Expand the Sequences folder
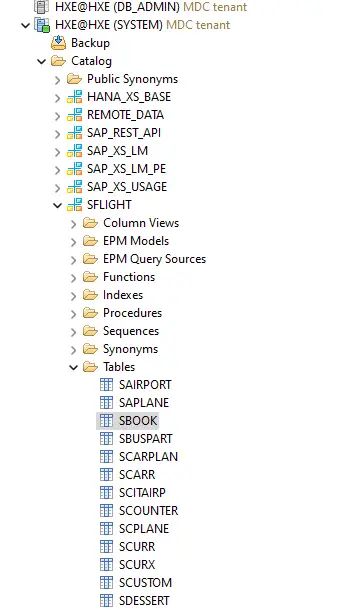Screen dimensions: 361x610 coord(74,331)
